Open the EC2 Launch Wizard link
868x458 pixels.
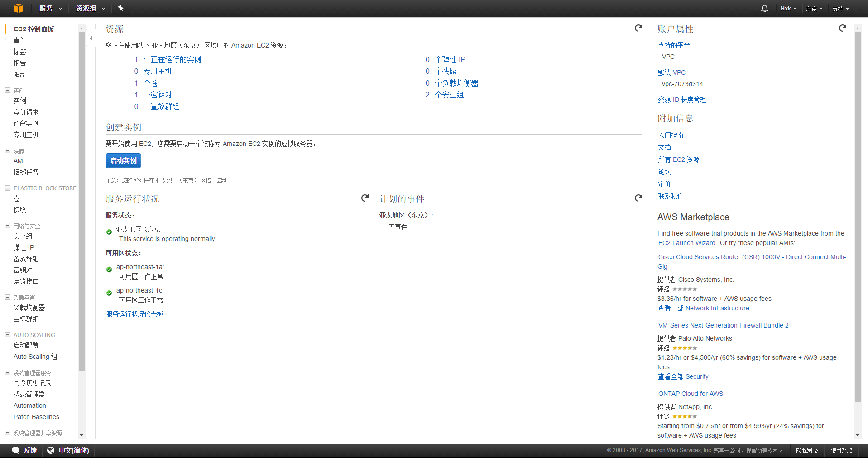pos(687,243)
